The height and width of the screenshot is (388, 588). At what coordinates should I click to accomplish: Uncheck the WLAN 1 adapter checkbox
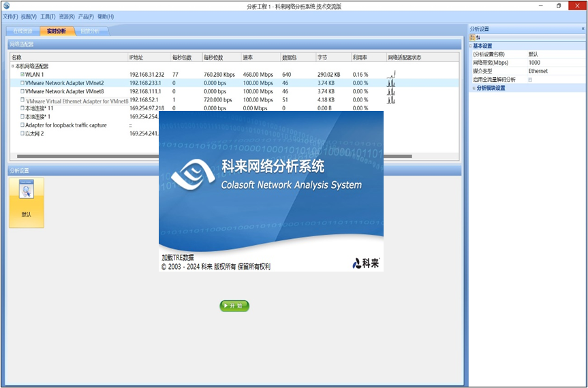tap(22, 74)
